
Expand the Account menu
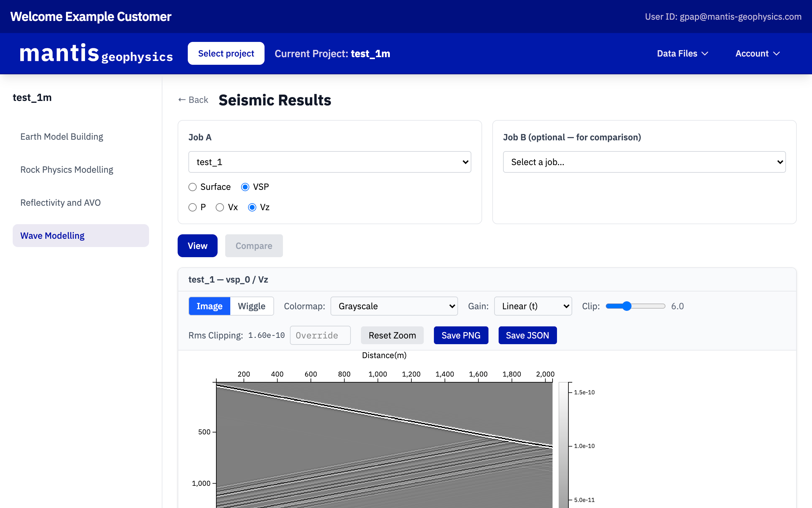coord(757,53)
